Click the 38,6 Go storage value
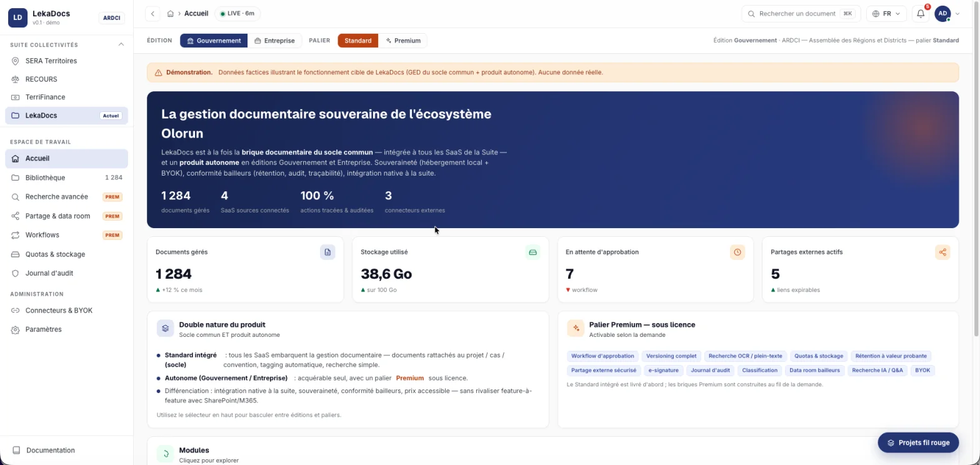The image size is (980, 465). [x=386, y=274]
